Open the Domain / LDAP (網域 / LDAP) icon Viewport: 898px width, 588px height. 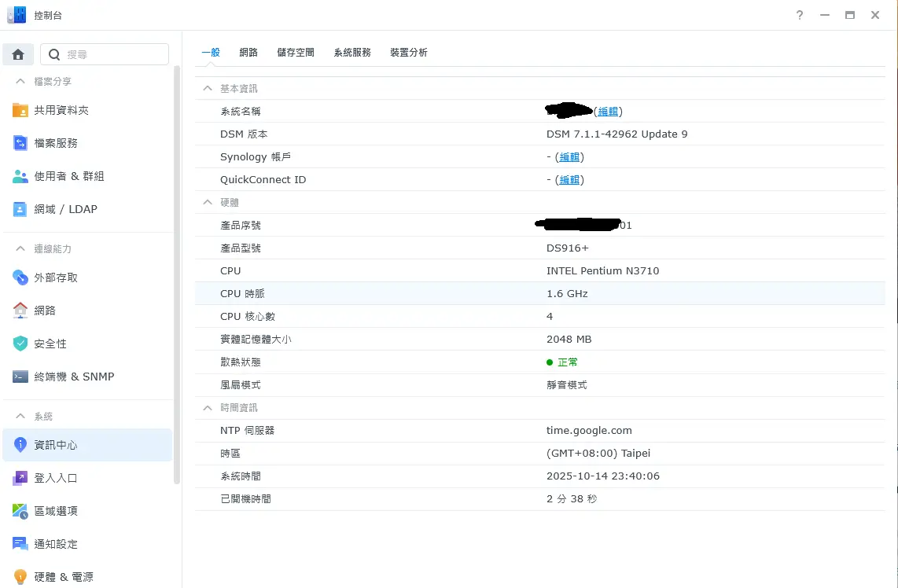(x=20, y=210)
